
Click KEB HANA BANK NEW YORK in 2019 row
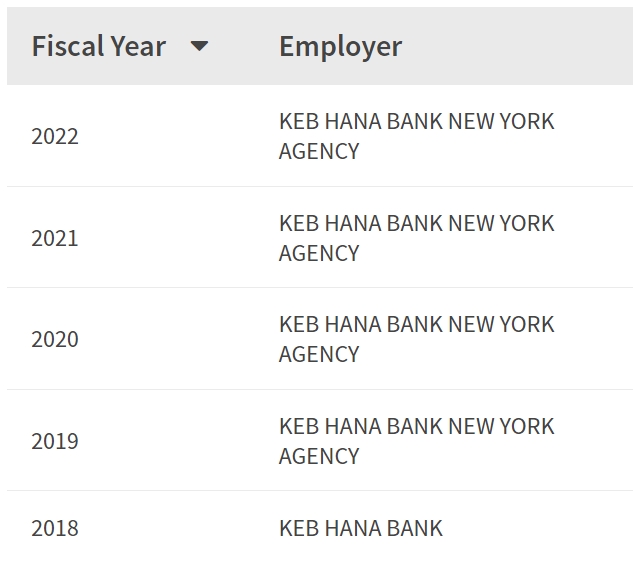416,426
